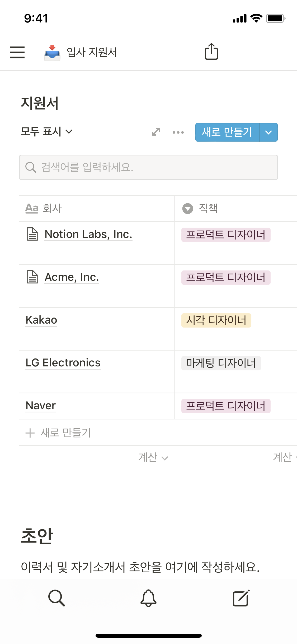The width and height of the screenshot is (297, 644).
Task: Tap the share icon in header
Action: pyautogui.click(x=211, y=52)
